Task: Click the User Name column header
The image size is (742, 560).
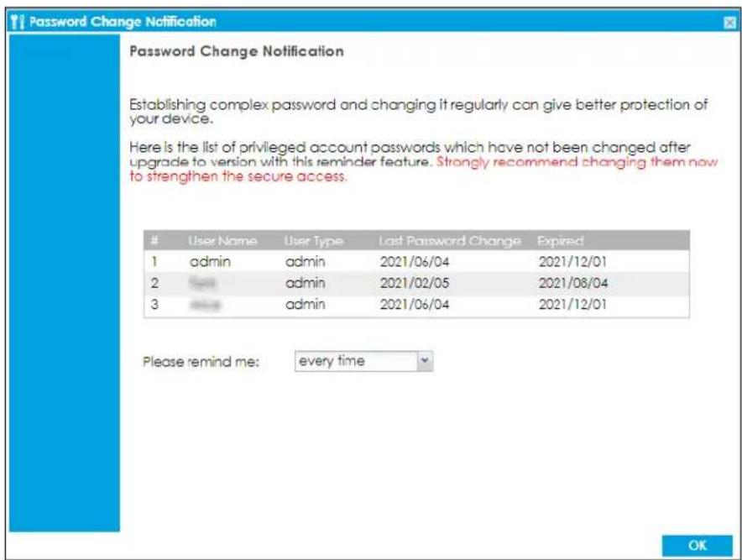Action: (x=223, y=241)
